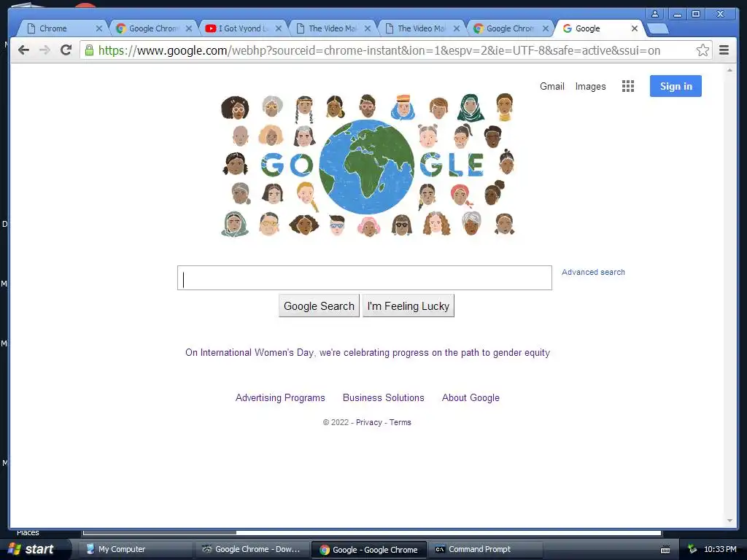The width and height of the screenshot is (747, 560).
Task: Open the Privacy footer link
Action: (x=368, y=422)
